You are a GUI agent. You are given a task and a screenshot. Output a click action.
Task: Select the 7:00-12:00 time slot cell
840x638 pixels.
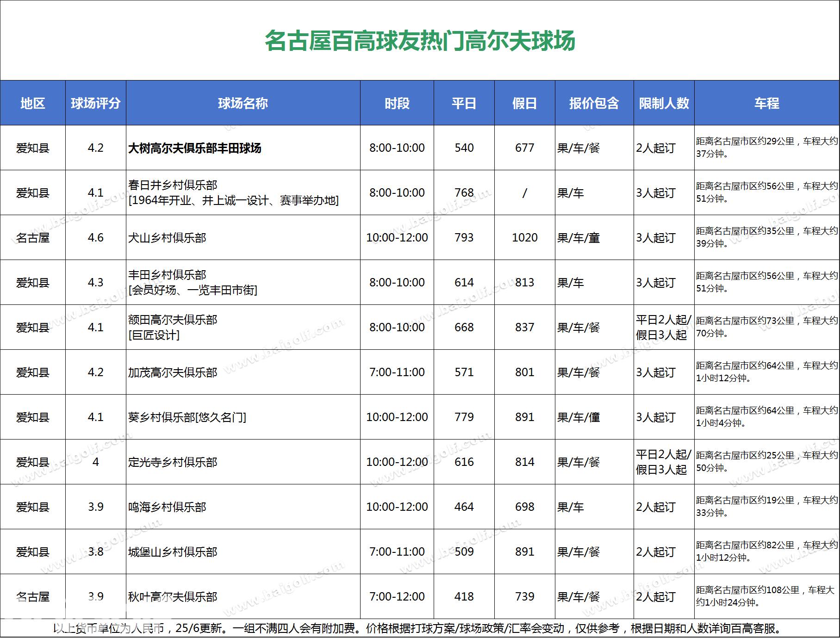(397, 597)
